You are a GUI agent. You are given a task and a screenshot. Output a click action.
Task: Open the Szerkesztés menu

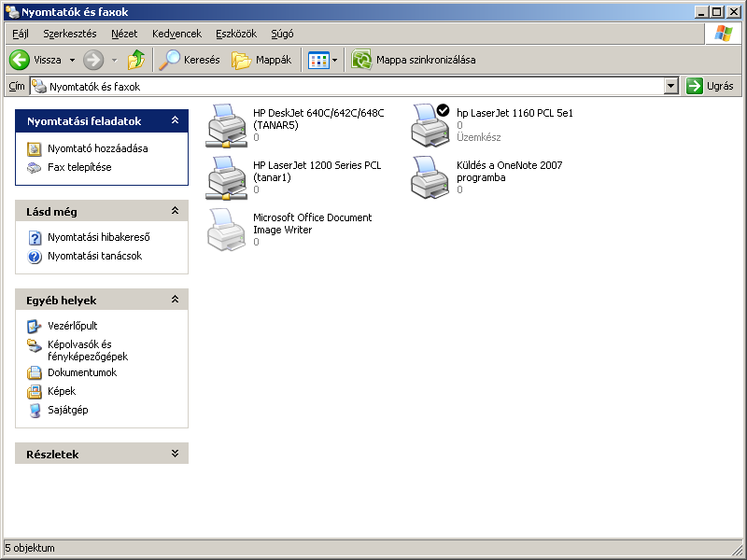point(70,34)
